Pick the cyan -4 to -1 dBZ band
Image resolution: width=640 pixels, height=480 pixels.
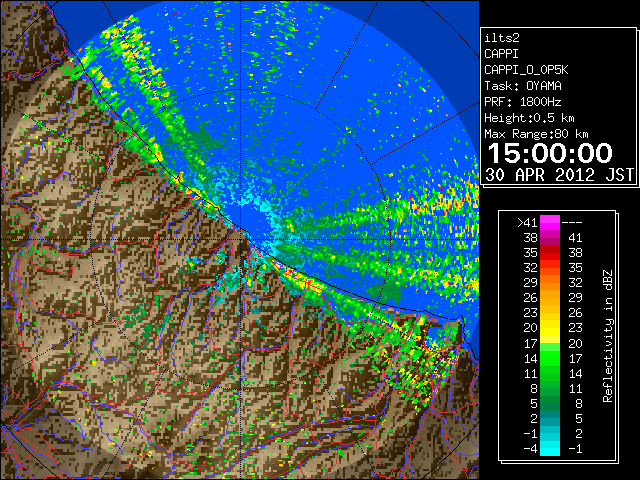click(550, 449)
